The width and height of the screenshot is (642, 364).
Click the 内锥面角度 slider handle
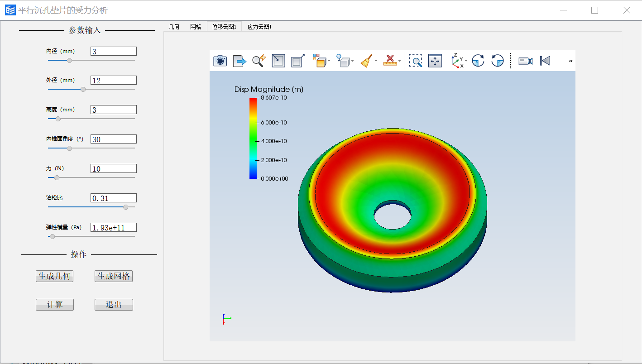coord(69,148)
